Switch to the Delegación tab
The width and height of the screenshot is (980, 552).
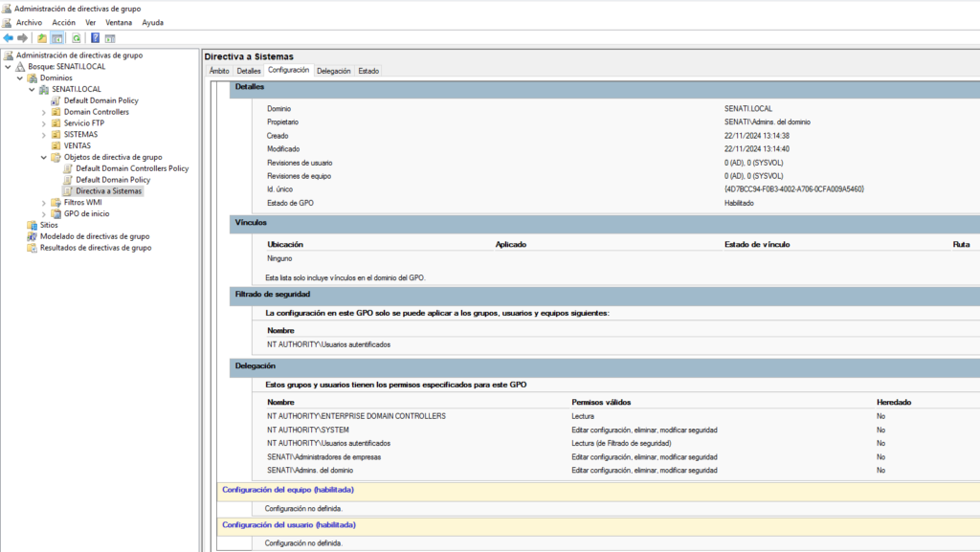pos(334,71)
